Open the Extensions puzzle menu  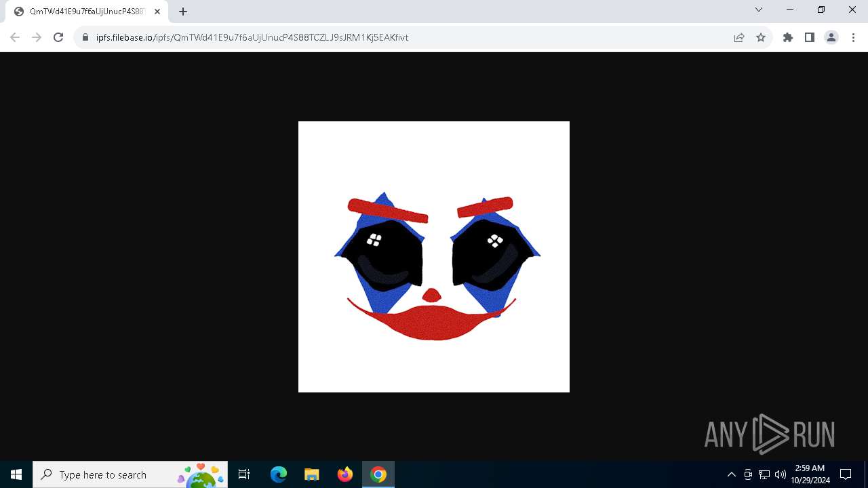pos(788,37)
